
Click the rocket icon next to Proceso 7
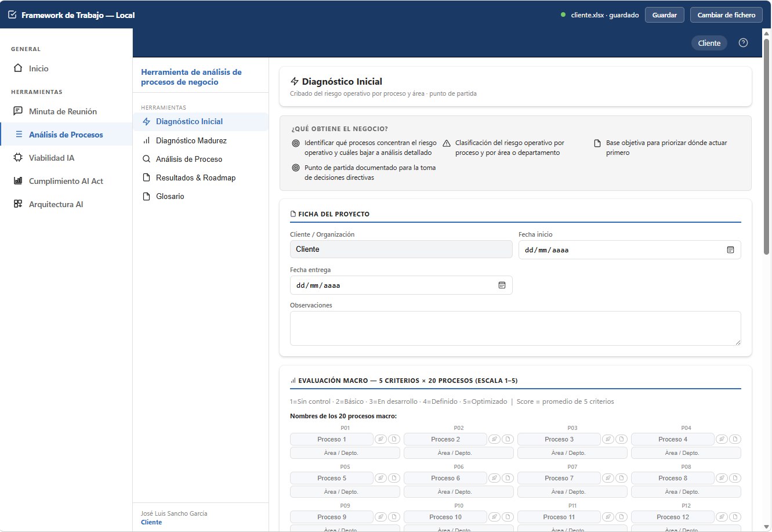pos(608,478)
